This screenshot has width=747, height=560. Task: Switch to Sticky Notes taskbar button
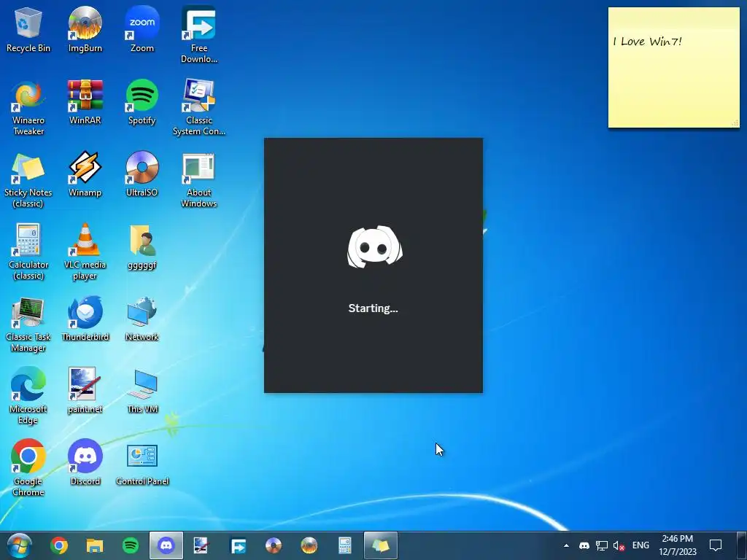point(381,545)
